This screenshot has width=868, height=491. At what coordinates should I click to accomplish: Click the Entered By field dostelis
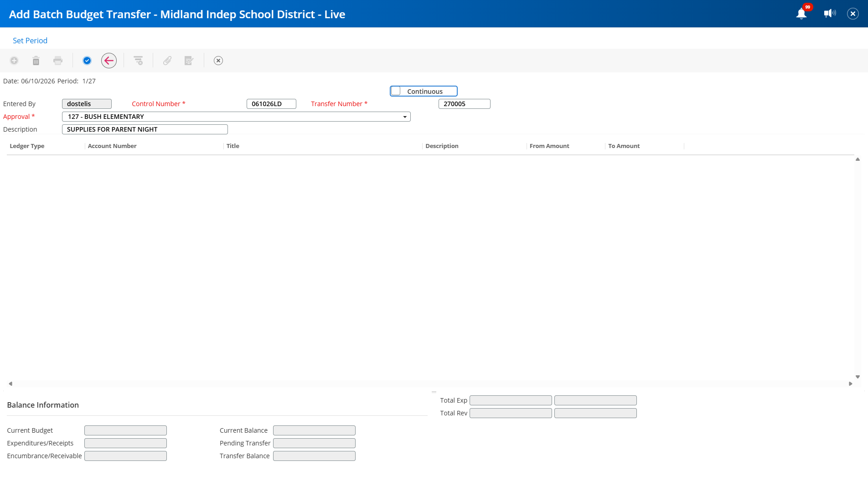click(87, 104)
